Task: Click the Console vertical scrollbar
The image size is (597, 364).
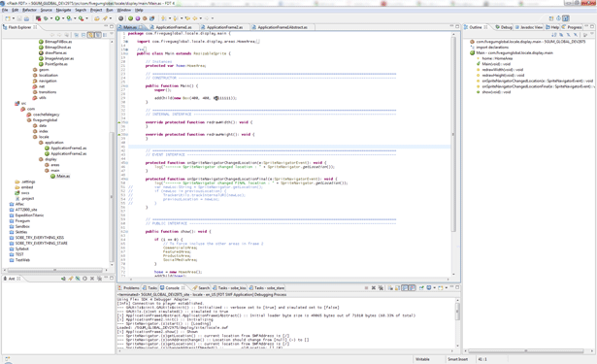Action: (x=457, y=312)
